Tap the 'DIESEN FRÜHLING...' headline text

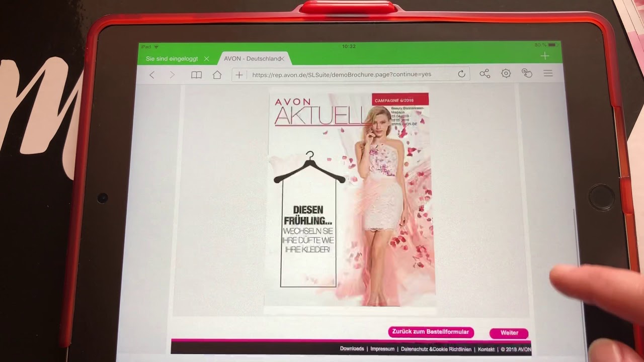[308, 215]
